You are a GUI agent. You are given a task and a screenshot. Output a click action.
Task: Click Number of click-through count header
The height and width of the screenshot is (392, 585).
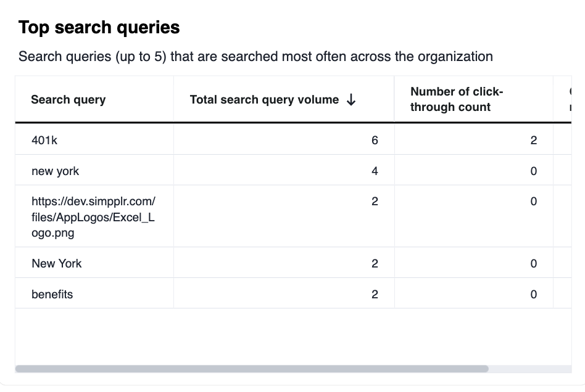457,99
